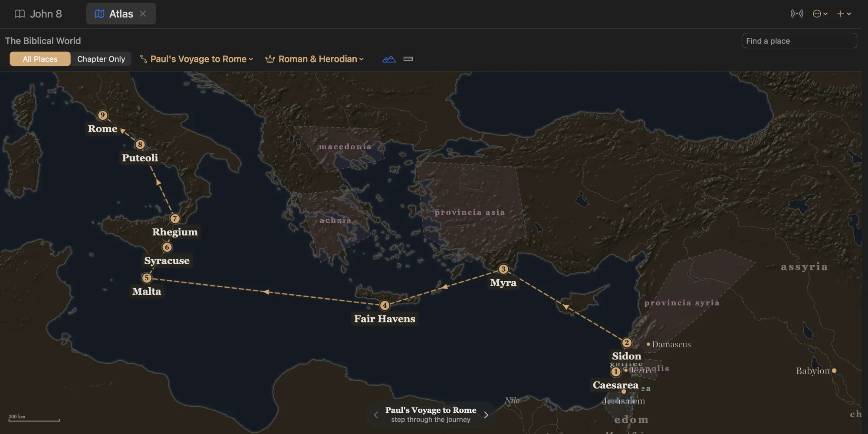This screenshot has height=434, width=868.
Task: Switch to the Atlas tab
Action: [x=121, y=14]
